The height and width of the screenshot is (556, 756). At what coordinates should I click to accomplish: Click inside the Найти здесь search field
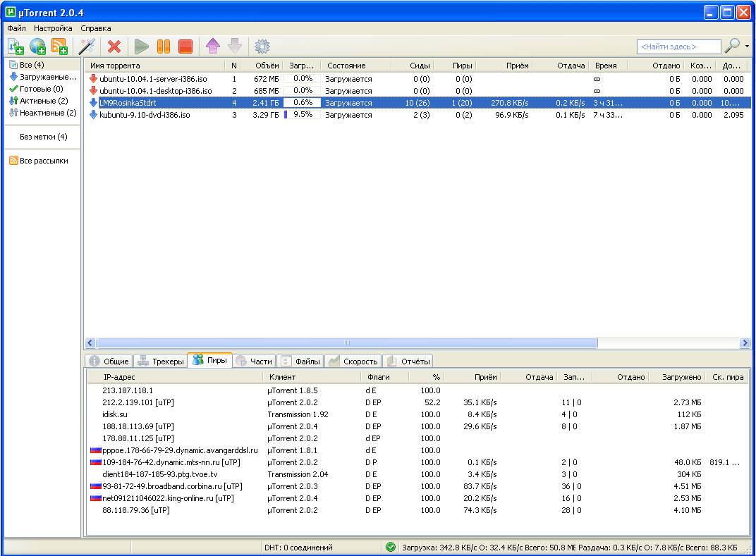678,47
